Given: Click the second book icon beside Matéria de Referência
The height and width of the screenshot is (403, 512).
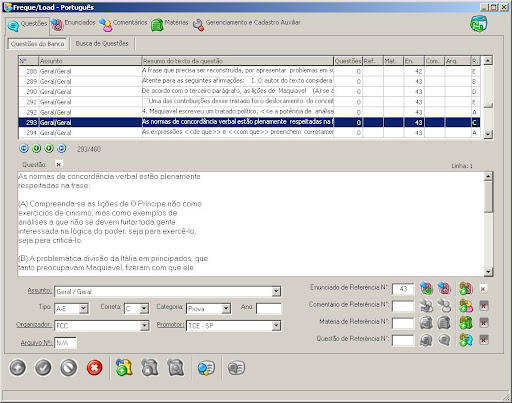Looking at the screenshot, I should 444,322.
